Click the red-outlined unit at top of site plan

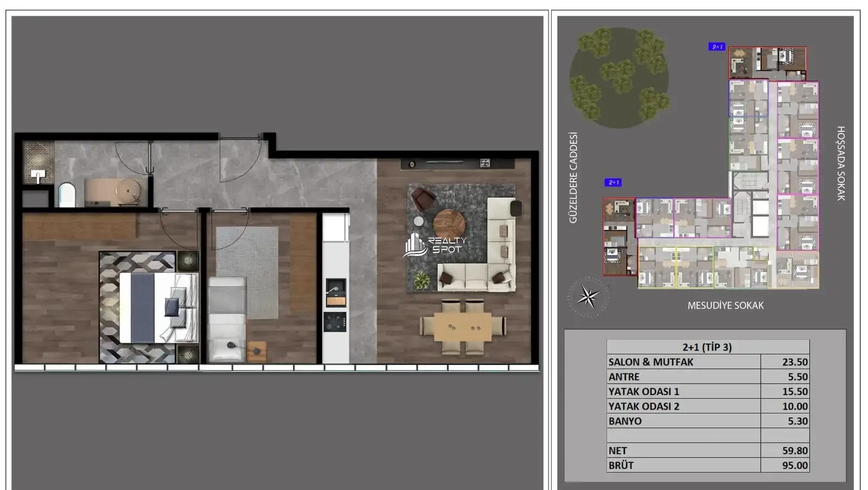coord(767,63)
